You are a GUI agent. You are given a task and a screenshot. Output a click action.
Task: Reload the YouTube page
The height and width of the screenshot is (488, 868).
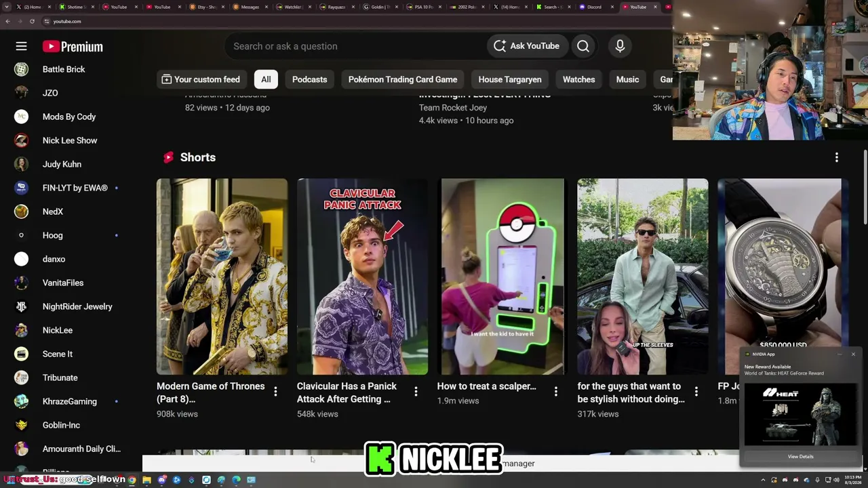point(32,21)
